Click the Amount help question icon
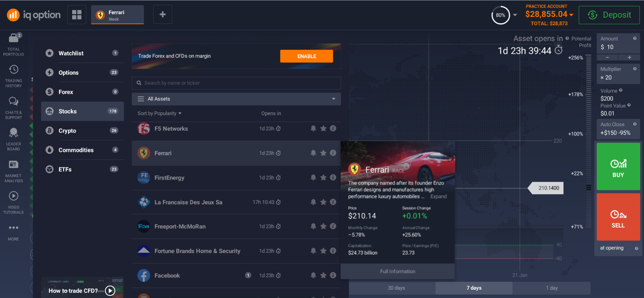Screen dimensions: 644x298 [x=635, y=38]
